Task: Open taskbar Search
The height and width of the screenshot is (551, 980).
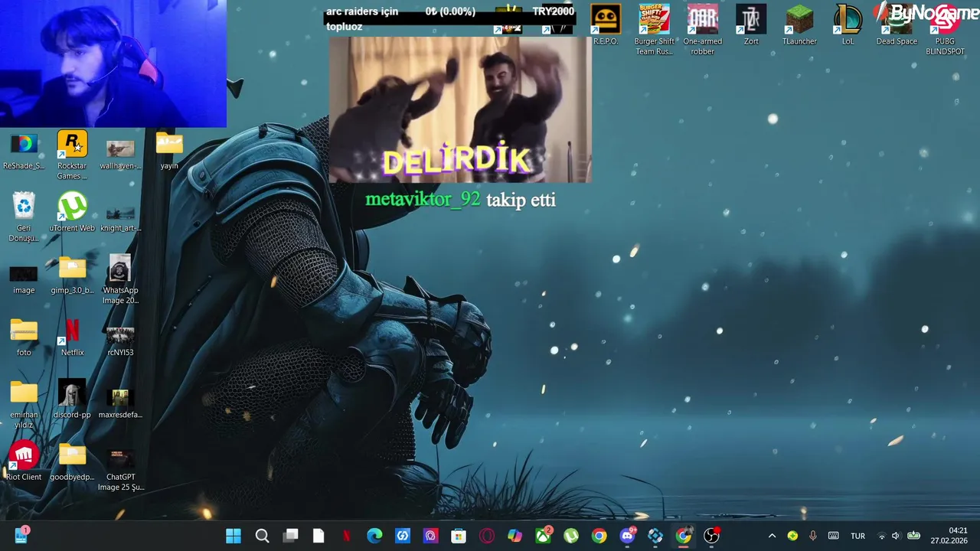Action: click(x=262, y=536)
